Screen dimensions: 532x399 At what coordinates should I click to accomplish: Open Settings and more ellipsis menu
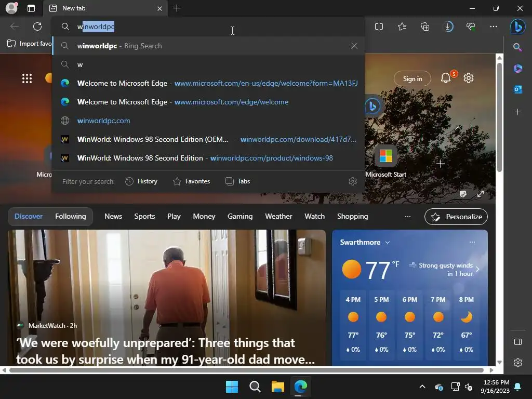click(x=494, y=26)
